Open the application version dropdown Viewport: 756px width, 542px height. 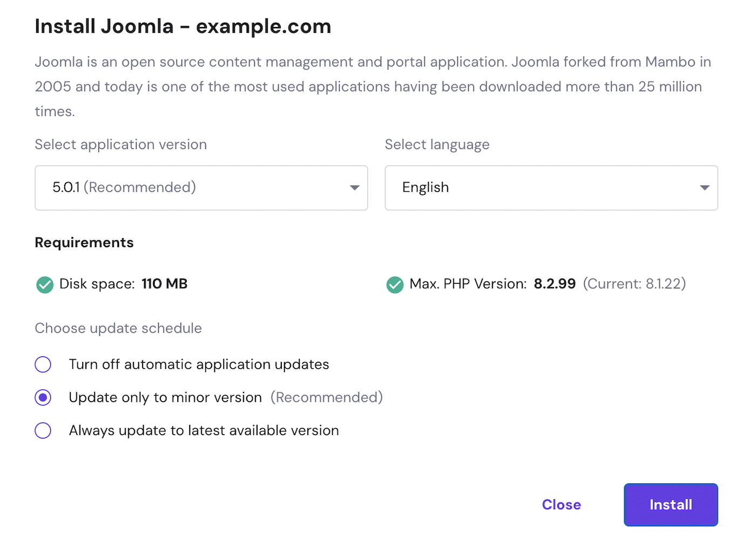point(201,187)
